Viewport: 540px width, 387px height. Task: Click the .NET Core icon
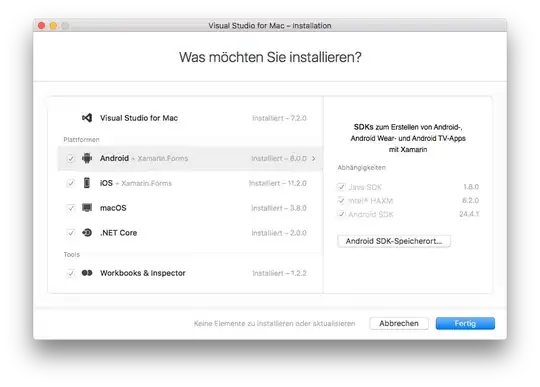point(87,232)
